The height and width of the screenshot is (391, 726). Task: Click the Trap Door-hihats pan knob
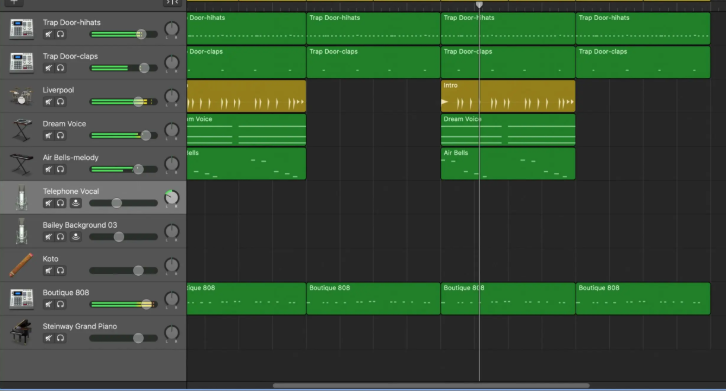coord(172,29)
